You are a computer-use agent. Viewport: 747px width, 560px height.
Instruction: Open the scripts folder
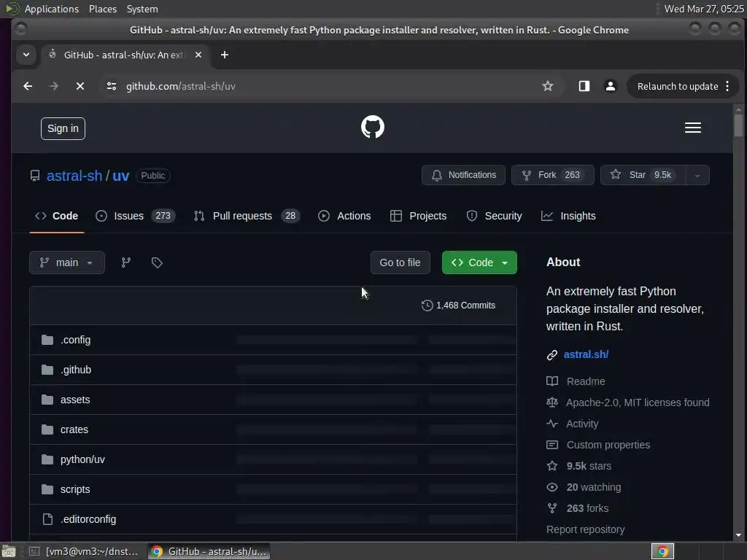pos(75,489)
